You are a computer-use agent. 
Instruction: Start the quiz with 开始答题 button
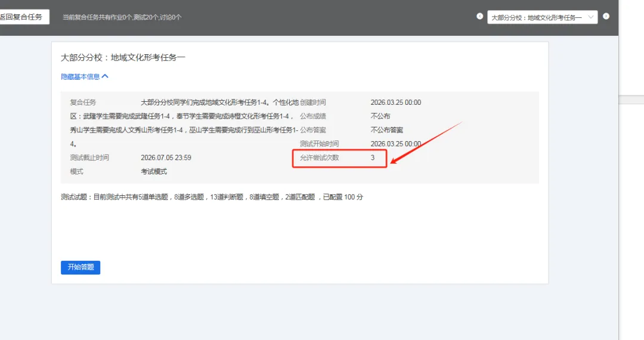80,267
